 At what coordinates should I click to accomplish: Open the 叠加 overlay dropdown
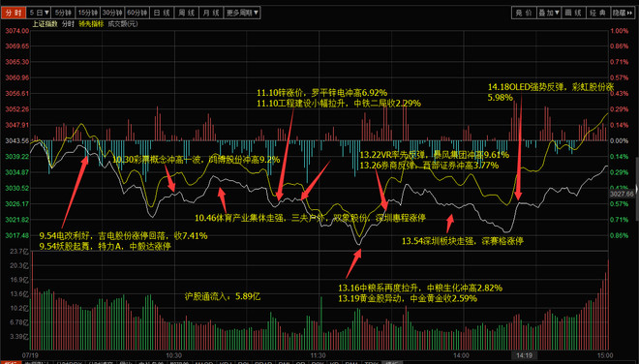(549, 13)
